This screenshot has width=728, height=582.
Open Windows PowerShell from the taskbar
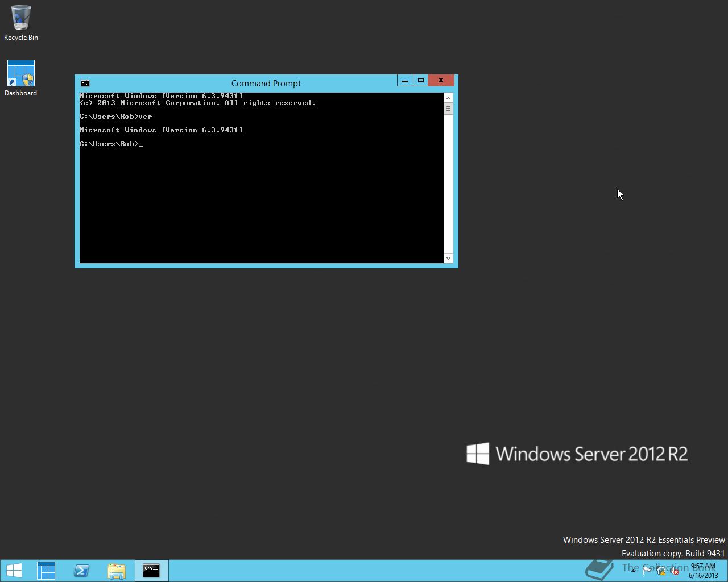point(81,571)
